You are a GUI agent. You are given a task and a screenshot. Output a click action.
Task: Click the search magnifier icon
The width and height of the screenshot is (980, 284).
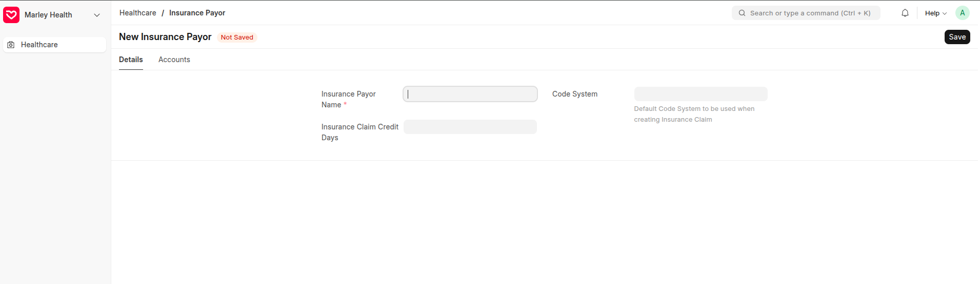742,13
